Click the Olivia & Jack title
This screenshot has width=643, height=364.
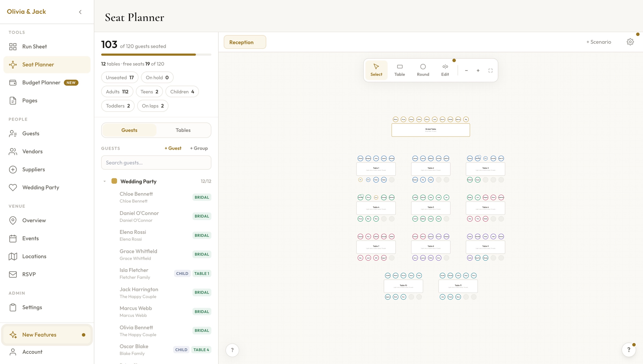pos(26,12)
